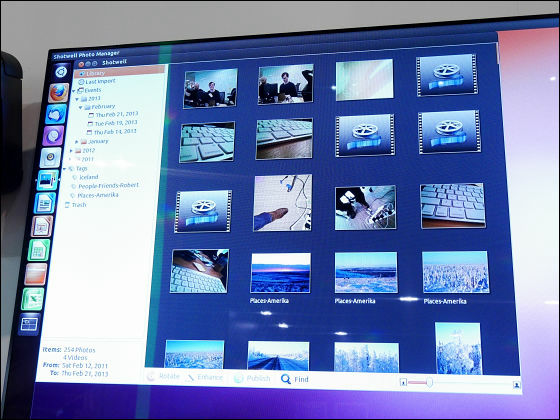The image size is (560, 420).
Task: Click Places-Amerika label under the sunset photo
Action: click(269, 301)
